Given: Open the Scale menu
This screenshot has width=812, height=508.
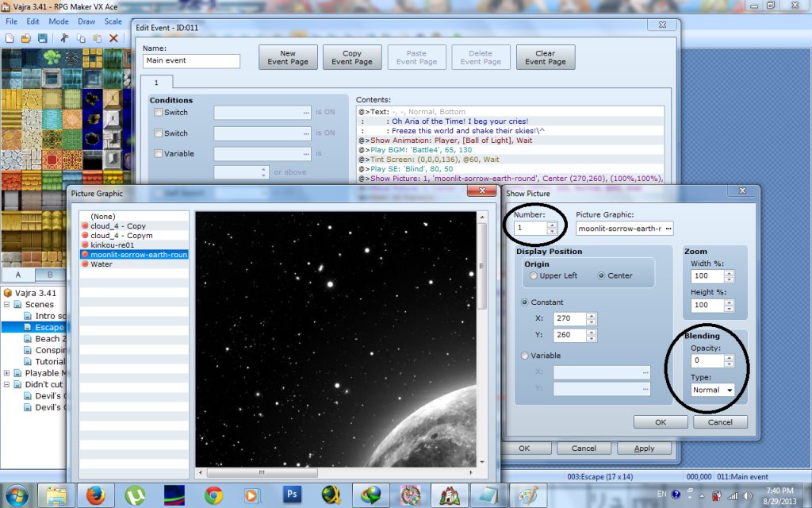Looking at the screenshot, I should tap(113, 21).
